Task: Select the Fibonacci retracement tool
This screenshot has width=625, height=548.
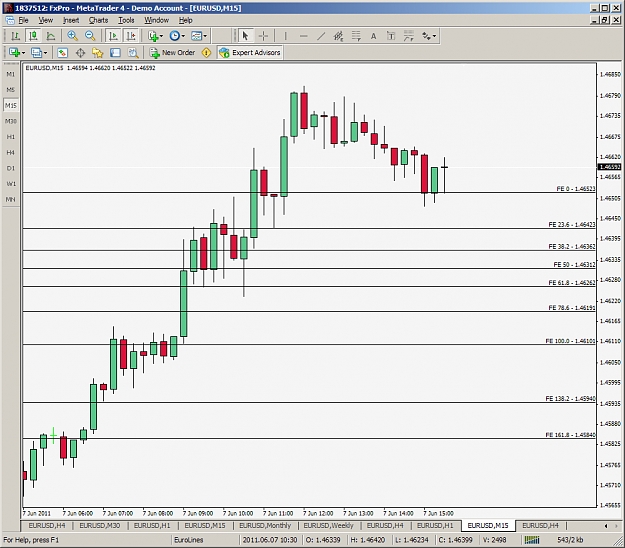Action: [356, 36]
